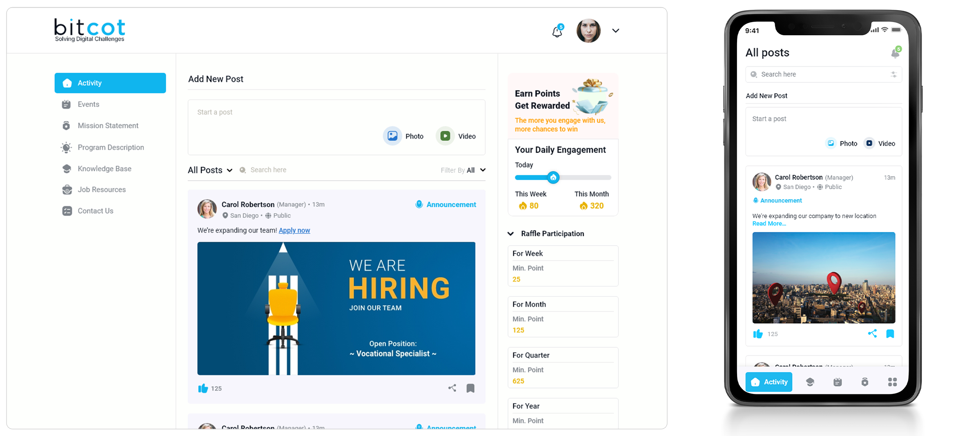Collapse the Raffle Participation section
The image size is (980, 436).
tap(510, 234)
